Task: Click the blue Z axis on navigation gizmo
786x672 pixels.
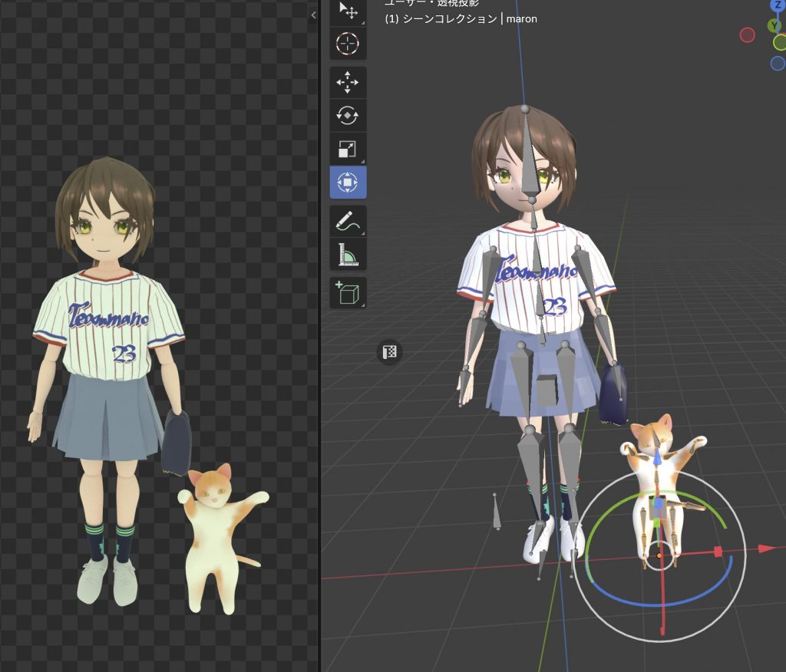Action: pyautogui.click(x=777, y=5)
